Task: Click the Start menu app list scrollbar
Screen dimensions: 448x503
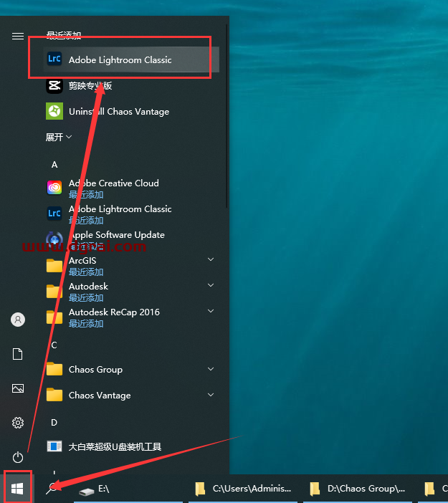Action: pos(227,117)
